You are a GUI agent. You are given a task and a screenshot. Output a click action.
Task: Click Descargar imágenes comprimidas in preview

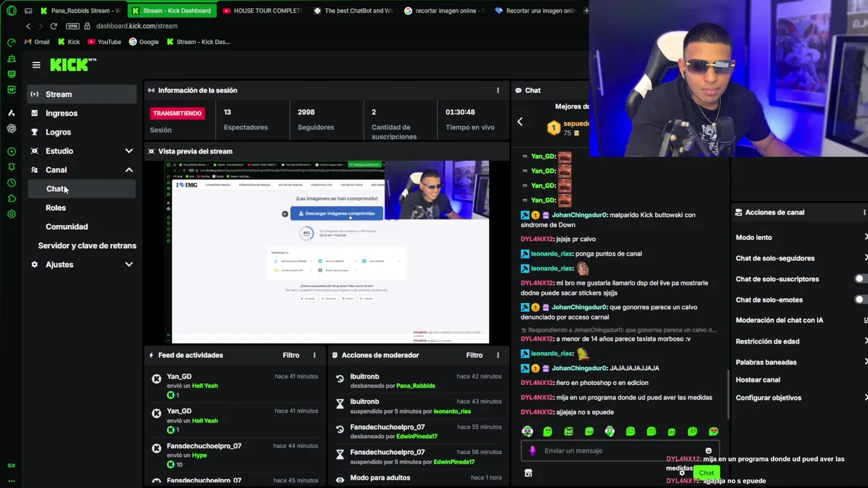click(x=337, y=213)
